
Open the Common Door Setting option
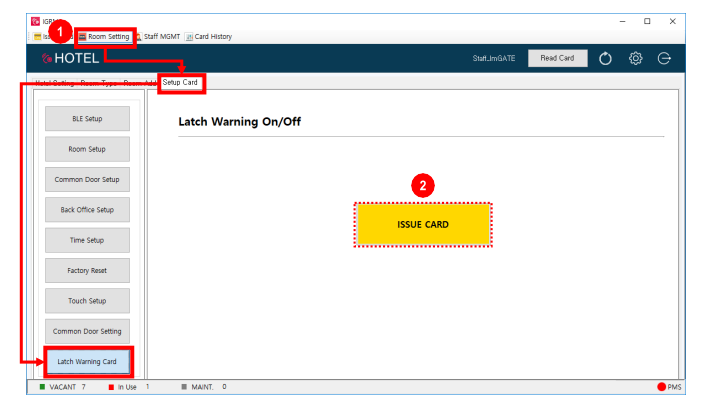point(87,331)
